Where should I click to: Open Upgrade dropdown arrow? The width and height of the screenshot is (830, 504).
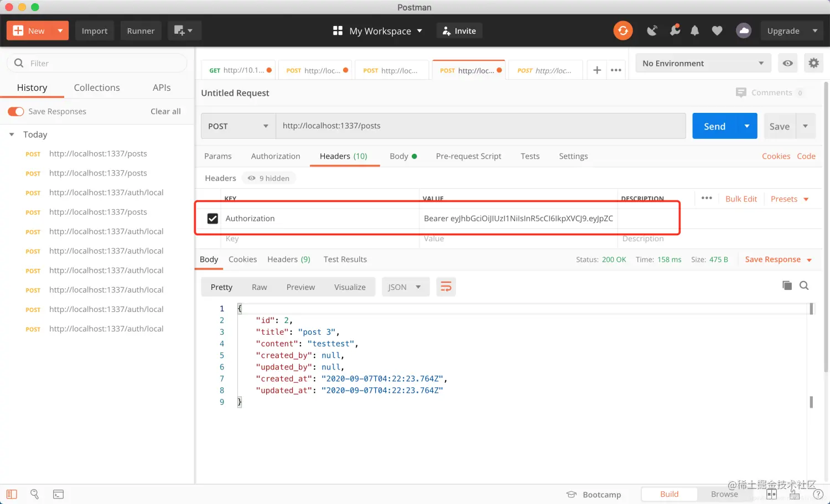(815, 31)
